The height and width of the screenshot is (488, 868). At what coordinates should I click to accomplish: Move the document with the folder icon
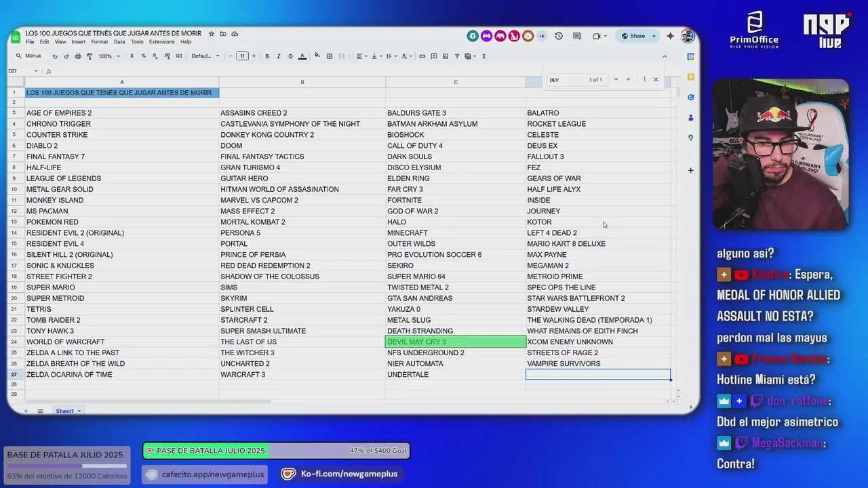pyautogui.click(x=223, y=34)
